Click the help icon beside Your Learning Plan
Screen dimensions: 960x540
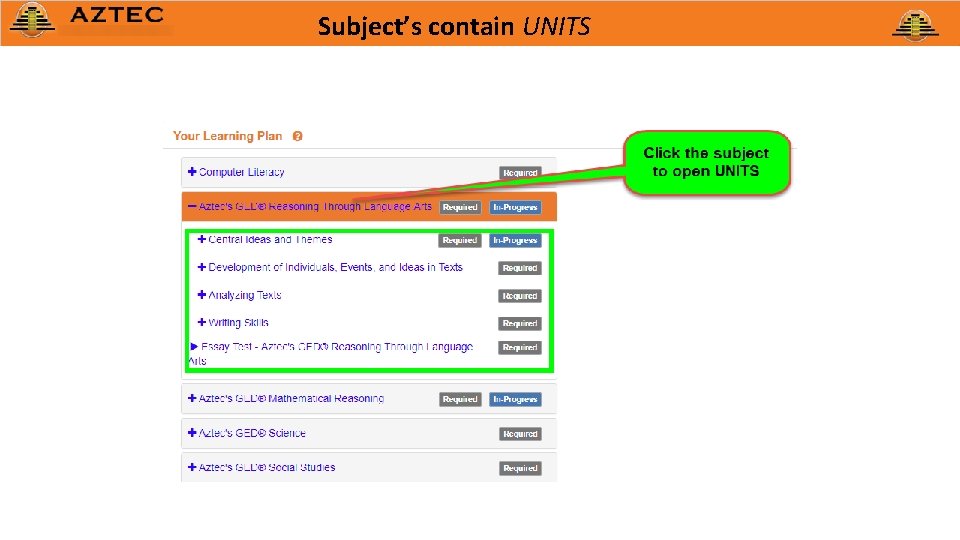(298, 137)
